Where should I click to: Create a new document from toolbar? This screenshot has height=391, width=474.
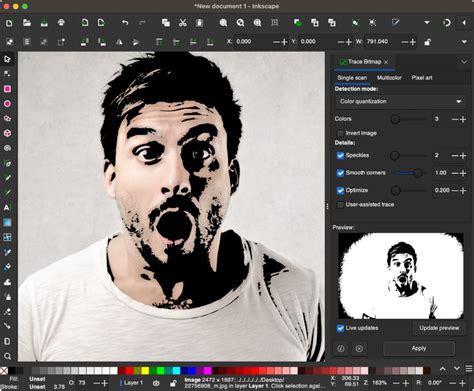pos(9,23)
